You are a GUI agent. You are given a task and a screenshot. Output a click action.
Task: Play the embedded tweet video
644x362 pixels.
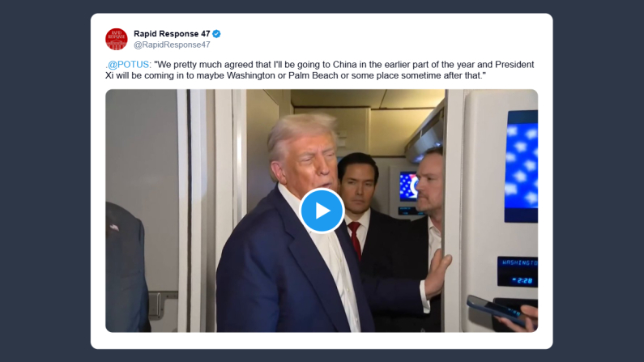pos(322,211)
